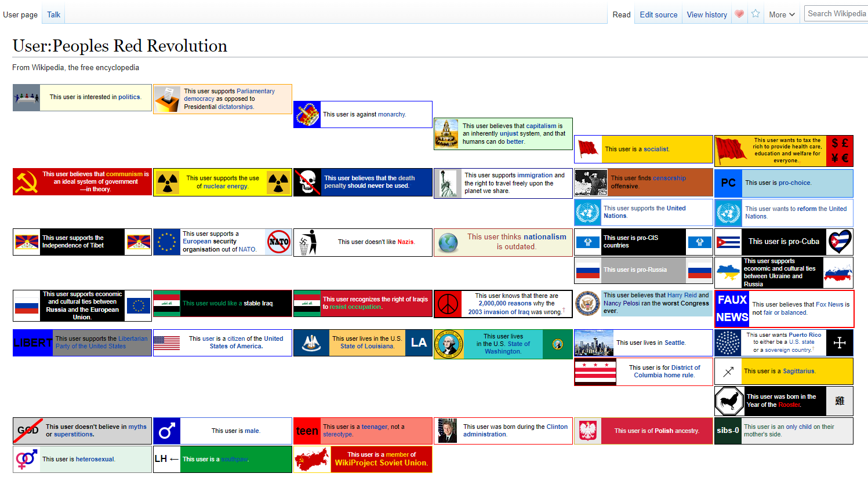This screenshot has height=477, width=868.
Task: Click the currency symbols icon
Action: 840,151
